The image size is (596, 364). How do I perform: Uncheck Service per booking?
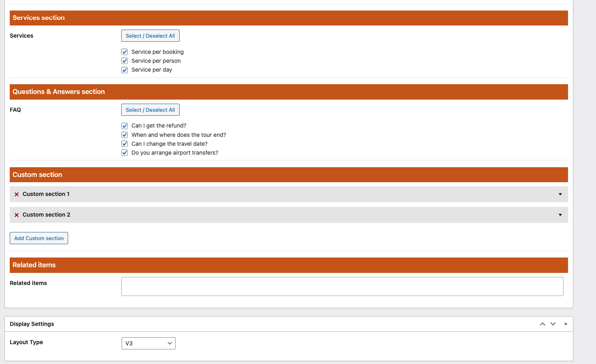pyautogui.click(x=124, y=52)
